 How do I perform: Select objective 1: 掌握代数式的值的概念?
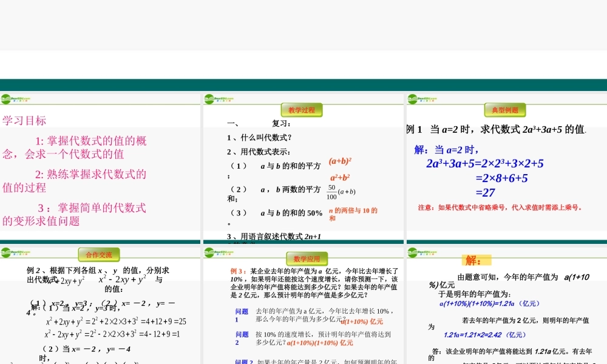(x=74, y=147)
